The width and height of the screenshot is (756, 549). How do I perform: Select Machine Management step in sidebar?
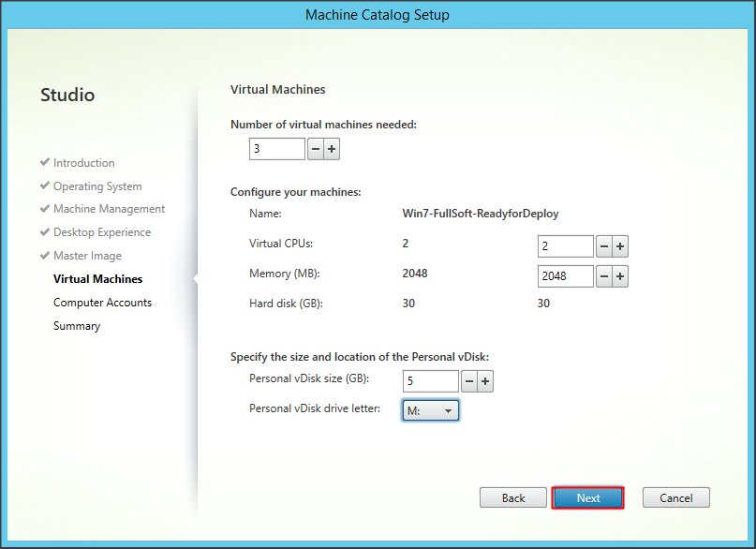click(x=109, y=209)
